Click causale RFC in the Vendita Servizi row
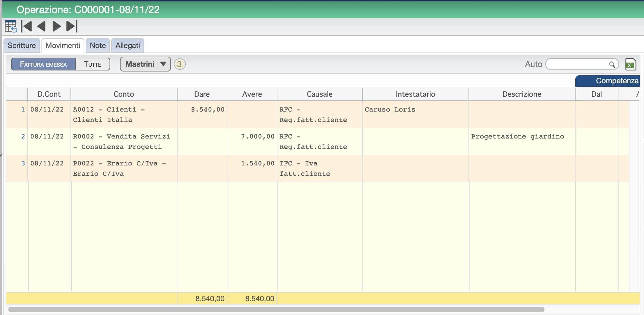The image size is (644, 315). click(x=313, y=142)
